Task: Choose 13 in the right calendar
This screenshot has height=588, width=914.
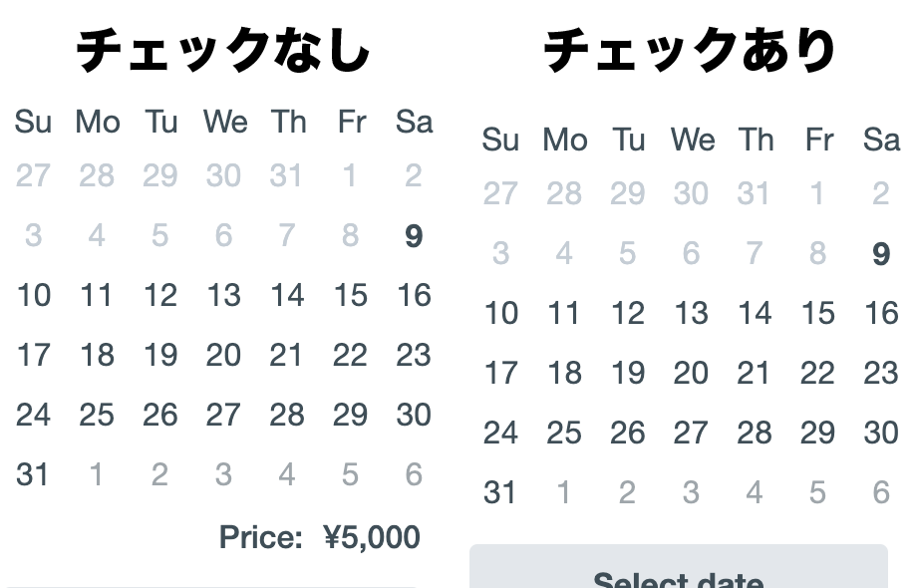Action: point(691,314)
